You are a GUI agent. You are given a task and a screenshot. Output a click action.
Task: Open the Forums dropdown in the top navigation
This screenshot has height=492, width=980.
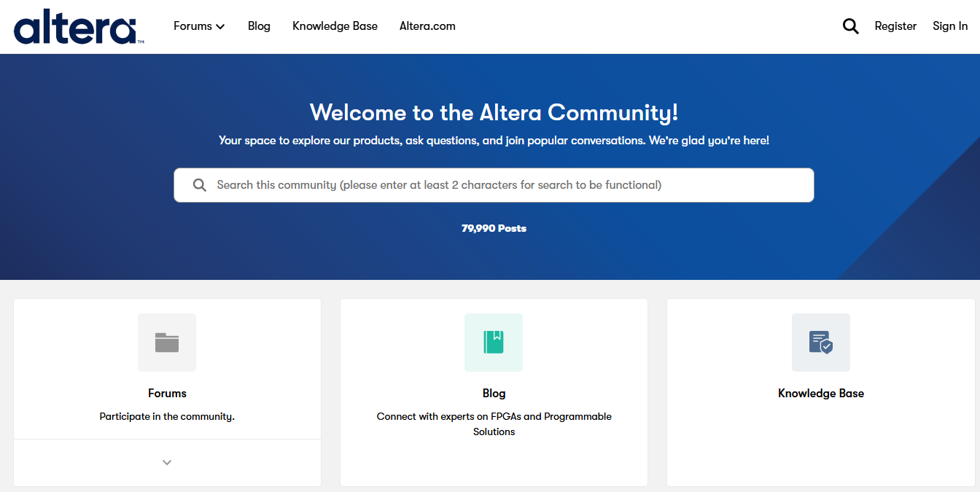(x=192, y=26)
